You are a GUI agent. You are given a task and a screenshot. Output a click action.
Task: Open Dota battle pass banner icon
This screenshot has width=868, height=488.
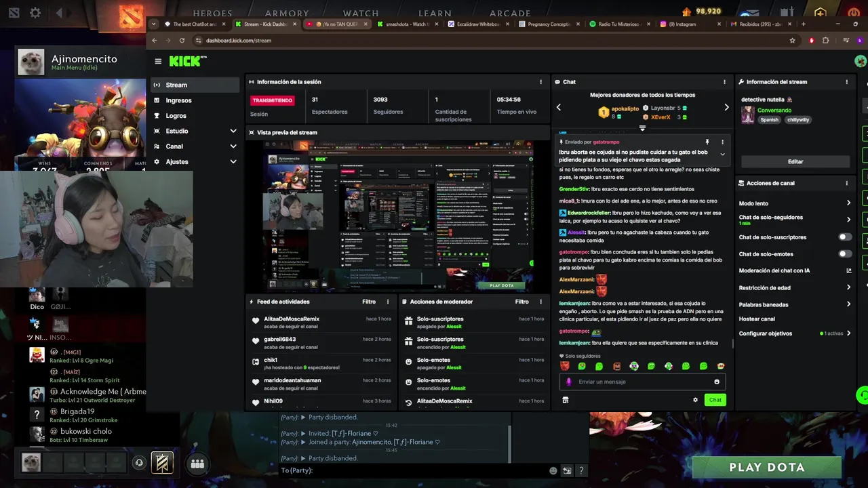click(x=161, y=463)
